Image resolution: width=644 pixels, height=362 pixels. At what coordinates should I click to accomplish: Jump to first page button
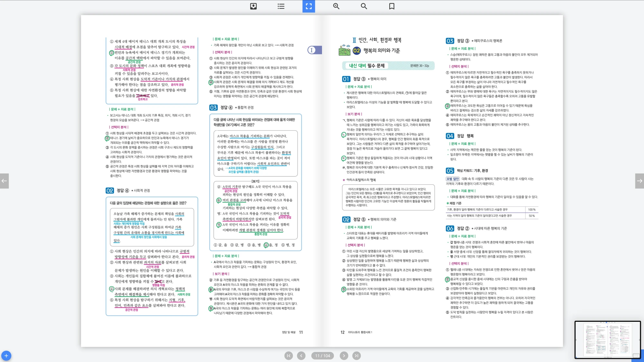pyautogui.click(x=289, y=356)
